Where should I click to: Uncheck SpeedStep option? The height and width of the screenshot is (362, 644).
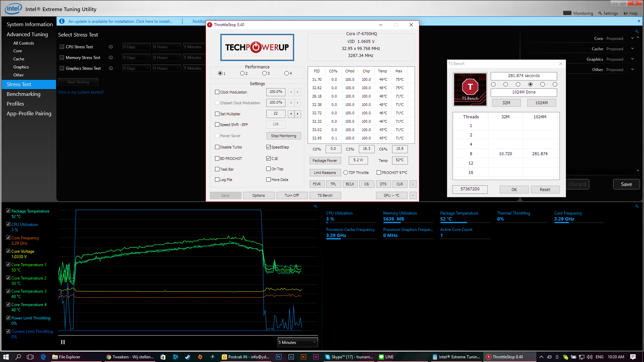(x=268, y=147)
